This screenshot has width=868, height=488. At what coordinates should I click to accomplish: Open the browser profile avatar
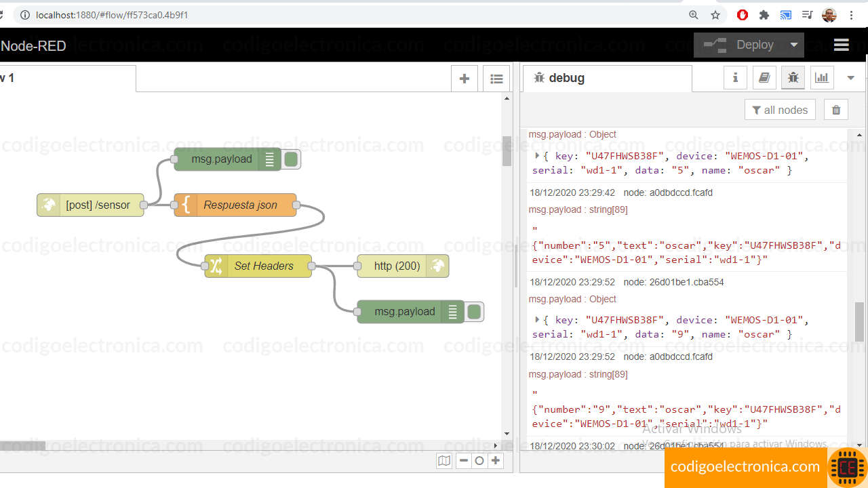[x=829, y=15]
